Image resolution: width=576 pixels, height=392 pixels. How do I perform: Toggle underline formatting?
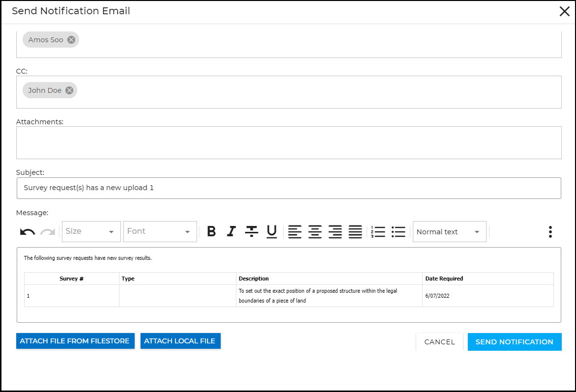tap(272, 231)
